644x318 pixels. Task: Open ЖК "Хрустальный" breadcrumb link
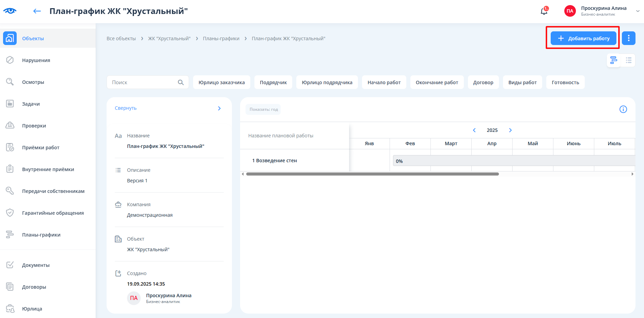169,39
